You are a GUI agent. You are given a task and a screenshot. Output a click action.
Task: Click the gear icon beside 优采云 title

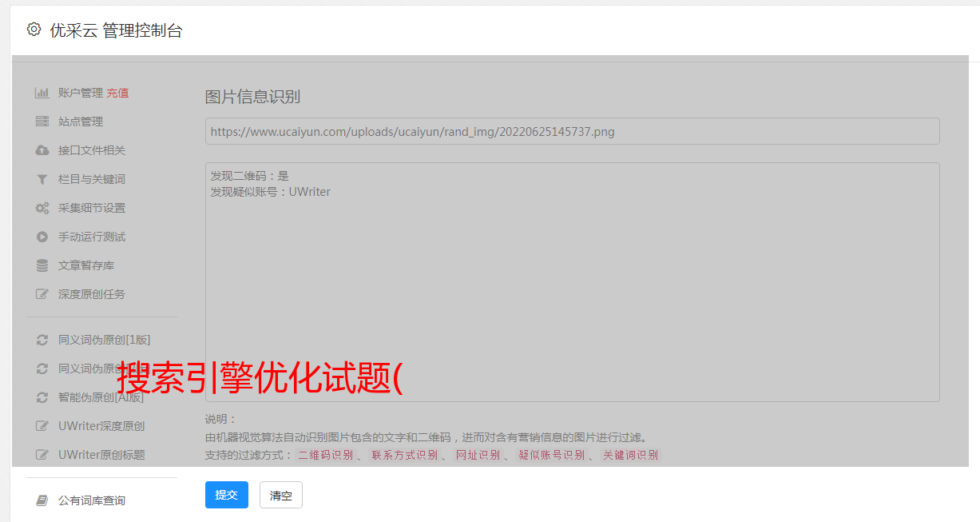point(34,30)
